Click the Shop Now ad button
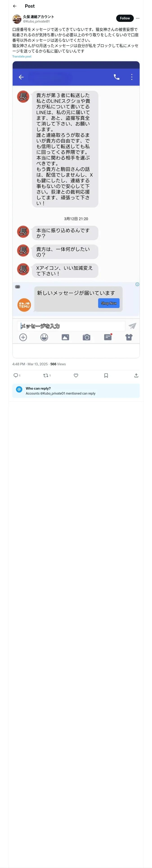 [109, 303]
